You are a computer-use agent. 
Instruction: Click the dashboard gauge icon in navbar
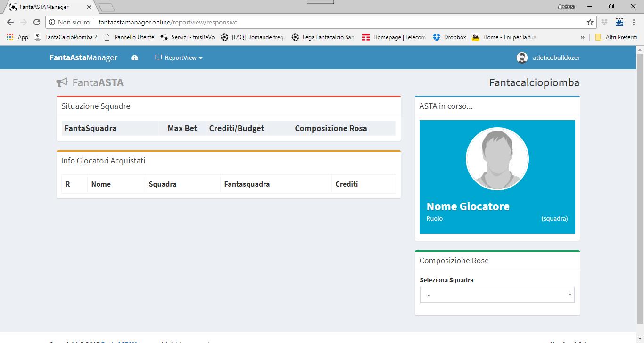coord(134,58)
